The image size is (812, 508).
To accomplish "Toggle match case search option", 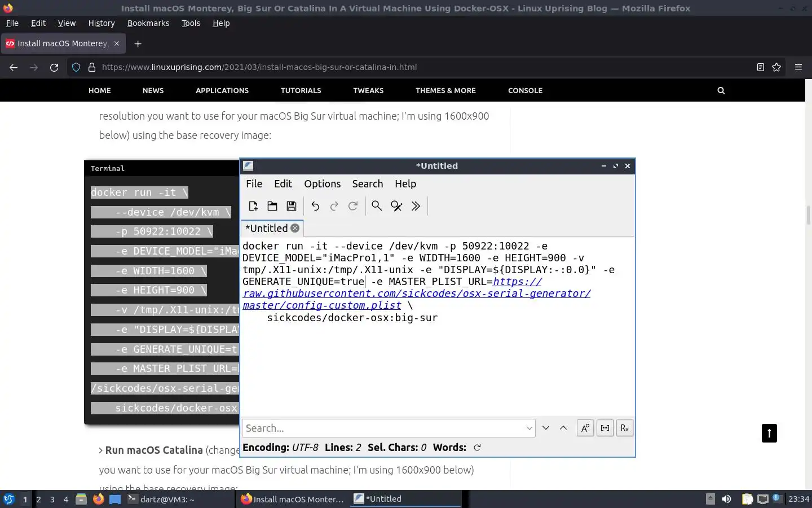I will point(585,428).
